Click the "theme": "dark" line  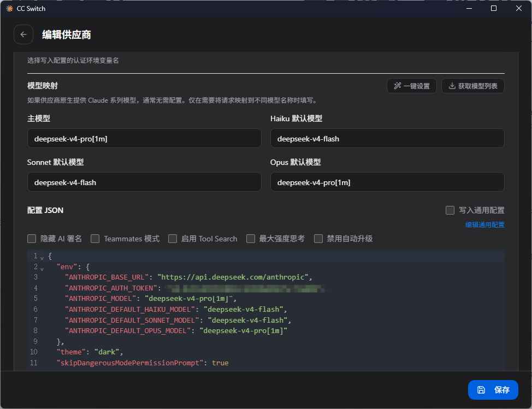tap(90, 352)
